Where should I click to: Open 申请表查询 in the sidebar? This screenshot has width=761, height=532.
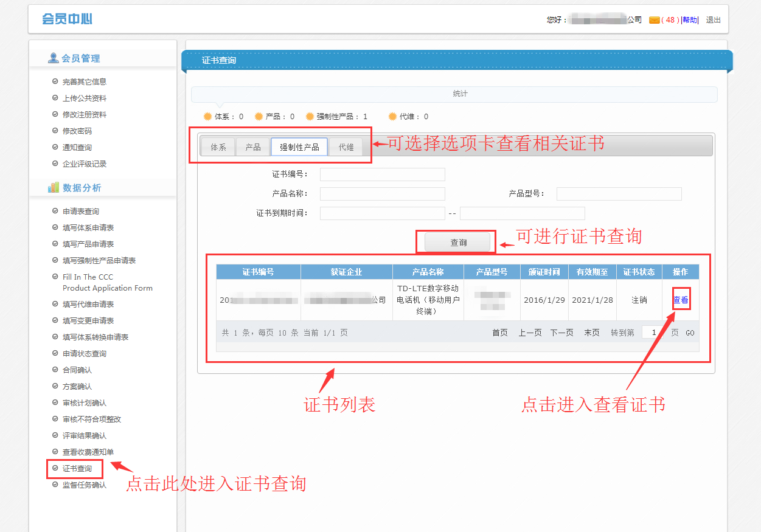[81, 212]
